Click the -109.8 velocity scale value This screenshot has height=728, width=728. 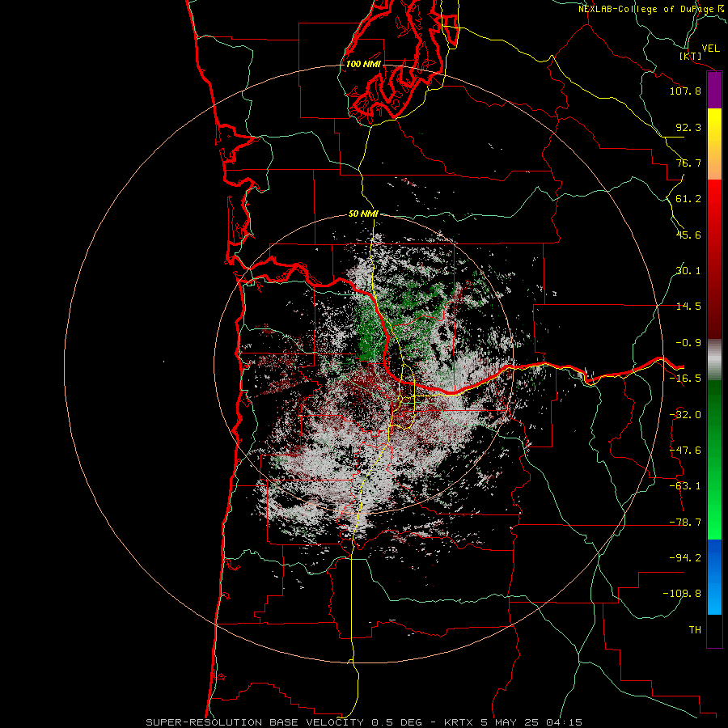point(682,594)
